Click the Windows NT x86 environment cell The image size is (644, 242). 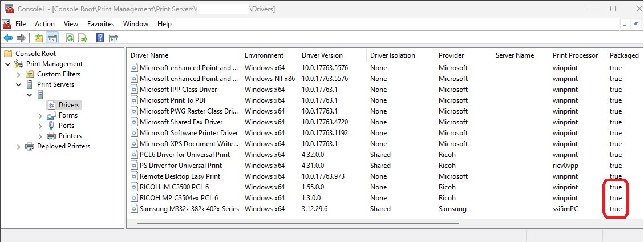[x=270, y=78]
